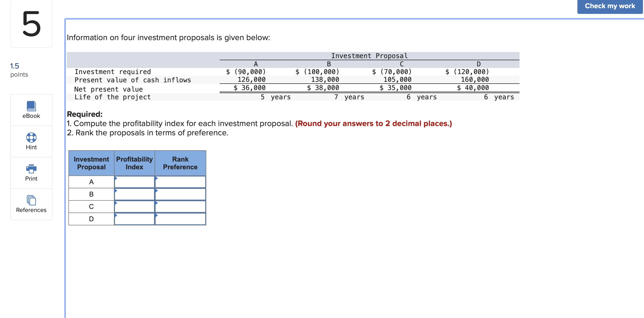The height and width of the screenshot is (318, 644).
Task: Click the Print text label
Action: (x=31, y=179)
